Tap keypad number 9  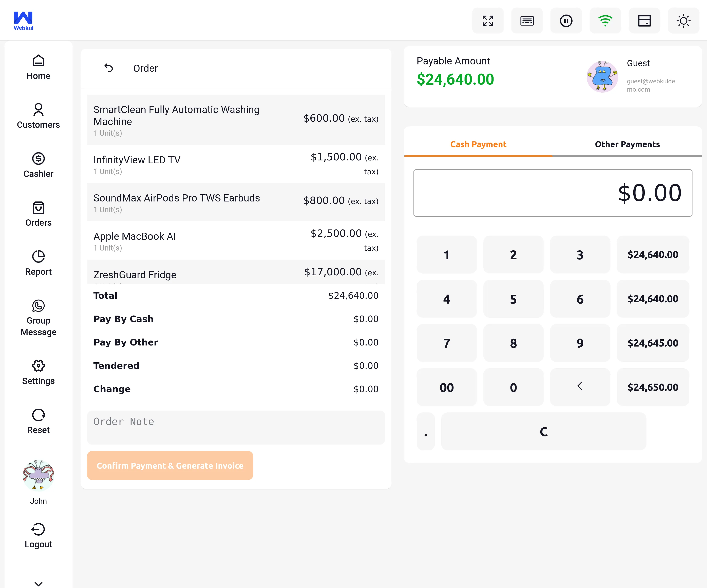[580, 343]
